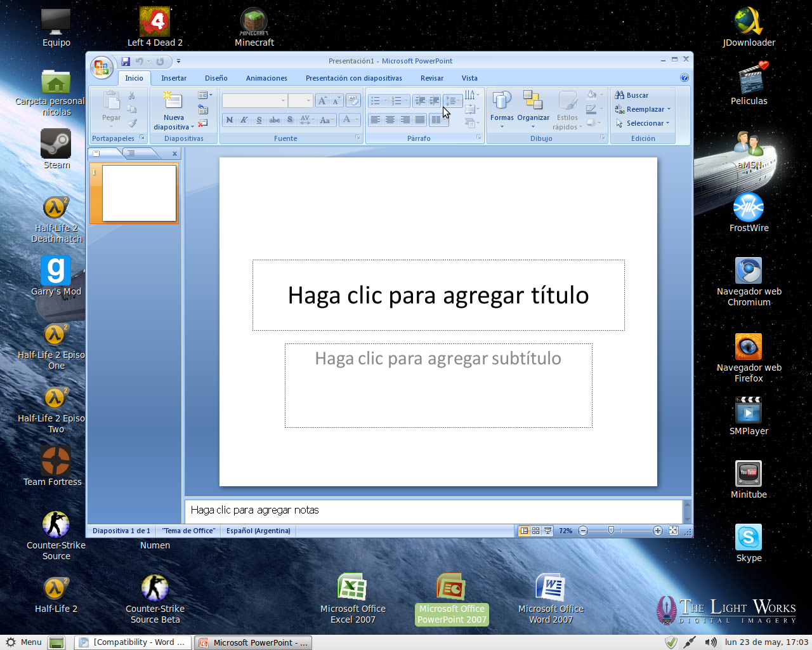Click the Formas shapes gallery icon

point(502,100)
